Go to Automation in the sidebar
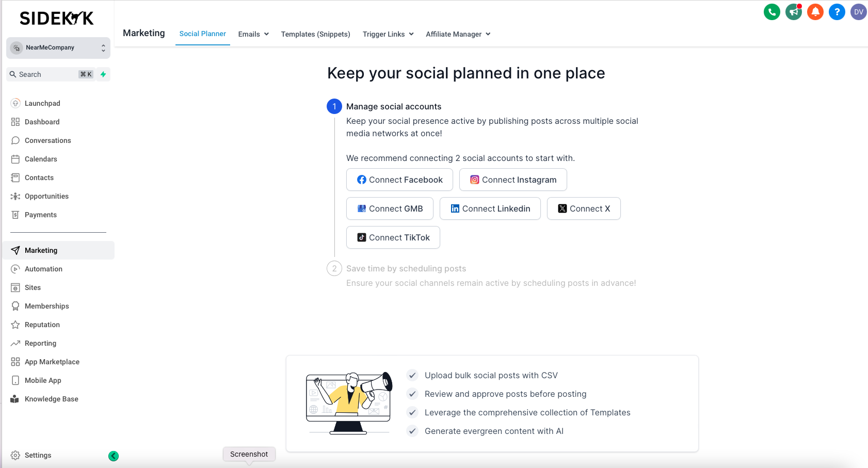Viewport: 868px width, 468px height. 43,269
